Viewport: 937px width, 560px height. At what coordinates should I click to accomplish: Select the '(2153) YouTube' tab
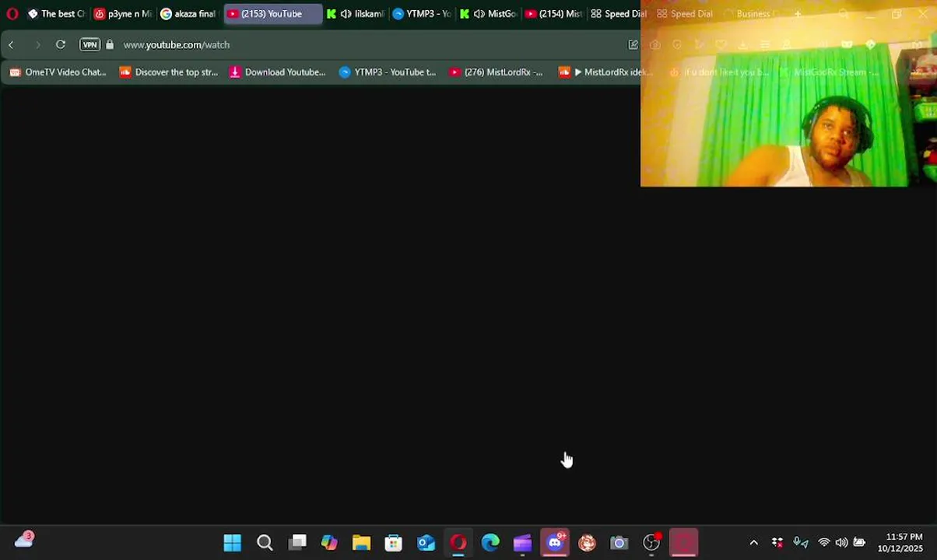272,14
